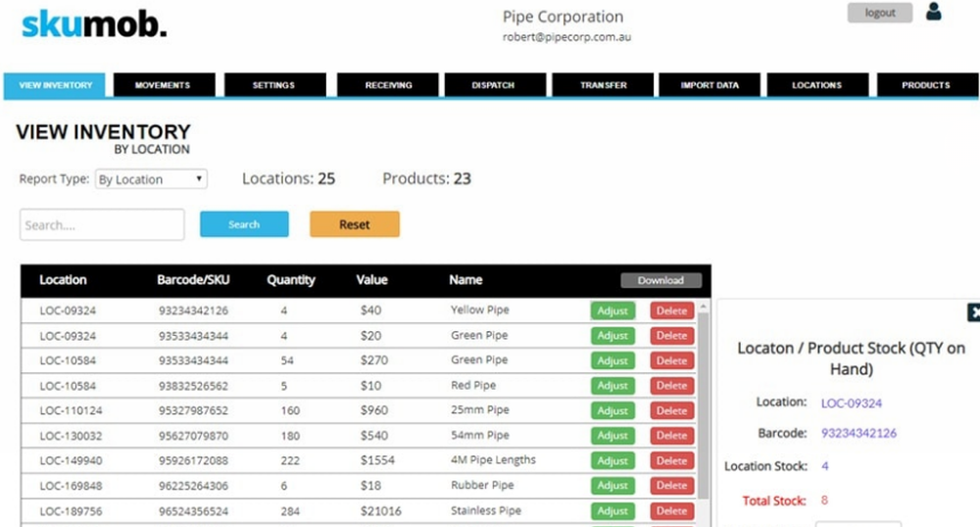Click Location Stock value 4
980x527 pixels.
point(825,466)
